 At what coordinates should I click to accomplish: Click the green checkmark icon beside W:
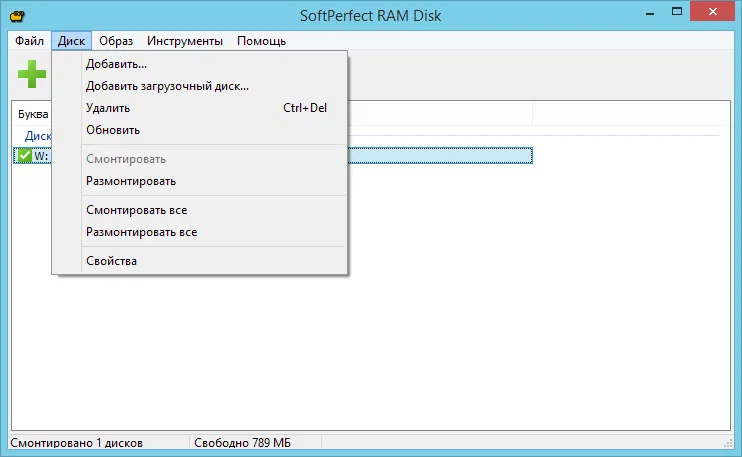[x=25, y=155]
